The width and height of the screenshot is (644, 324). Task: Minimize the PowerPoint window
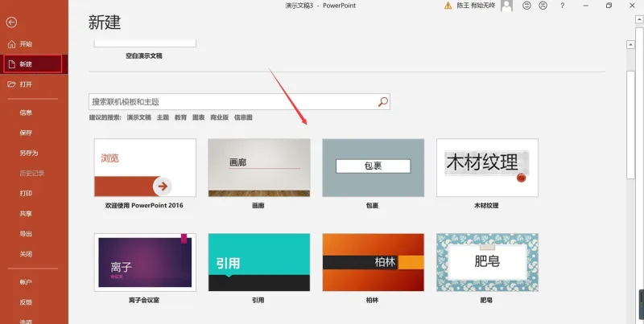[586, 6]
